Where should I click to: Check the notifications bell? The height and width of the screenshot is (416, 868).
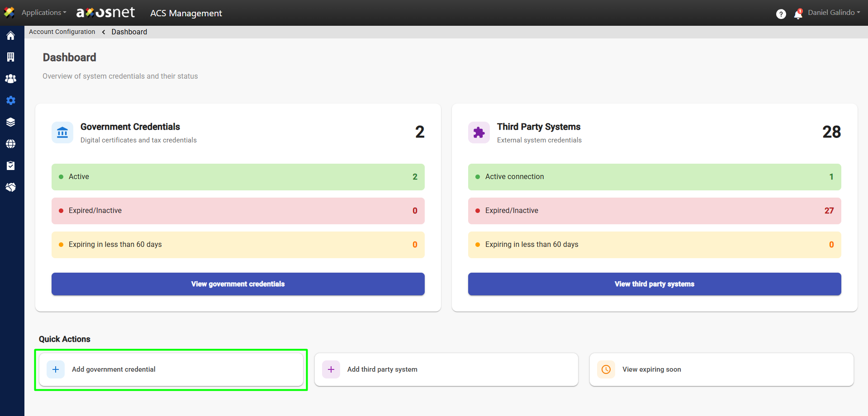[798, 14]
